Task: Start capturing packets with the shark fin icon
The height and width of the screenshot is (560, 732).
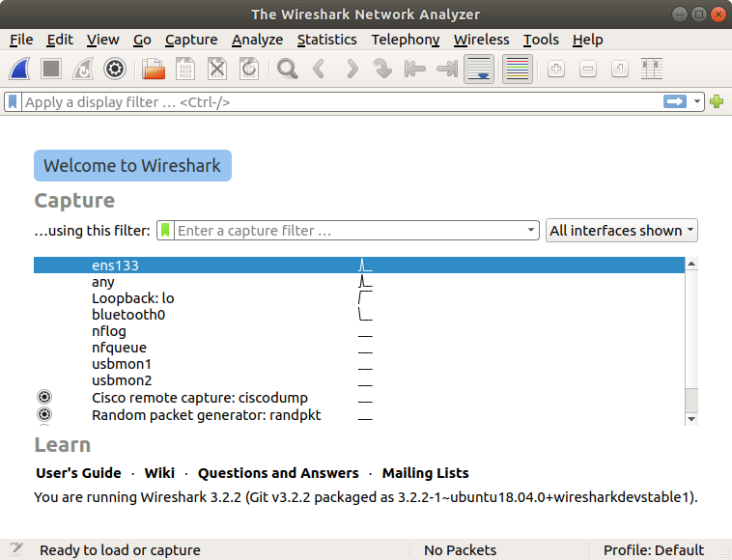Action: coord(19,70)
